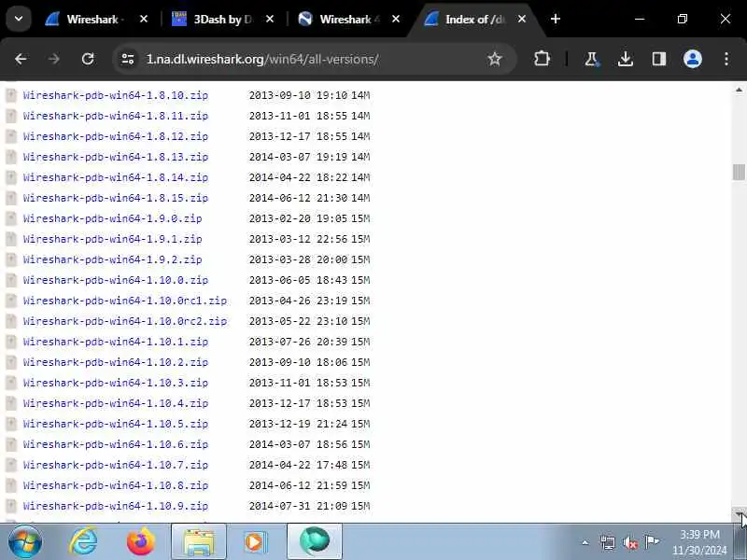
Task: Select Wireshark-pdb-win64-1.10.1.zip link
Action: pyautogui.click(x=116, y=342)
